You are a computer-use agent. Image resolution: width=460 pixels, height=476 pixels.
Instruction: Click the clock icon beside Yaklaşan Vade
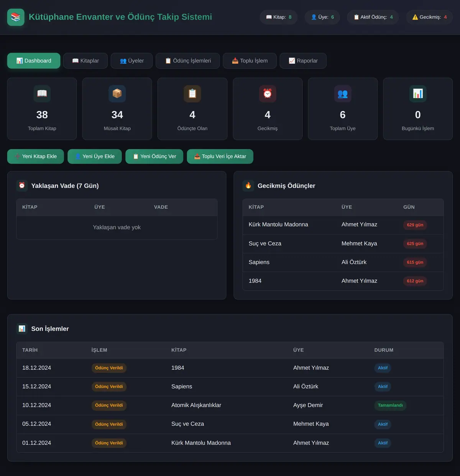[22, 185]
